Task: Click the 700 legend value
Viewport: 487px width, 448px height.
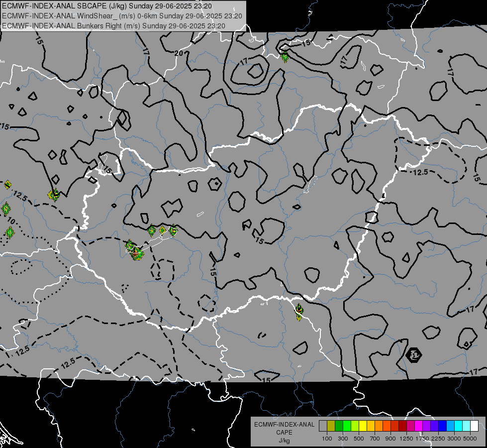Action: coord(375,439)
